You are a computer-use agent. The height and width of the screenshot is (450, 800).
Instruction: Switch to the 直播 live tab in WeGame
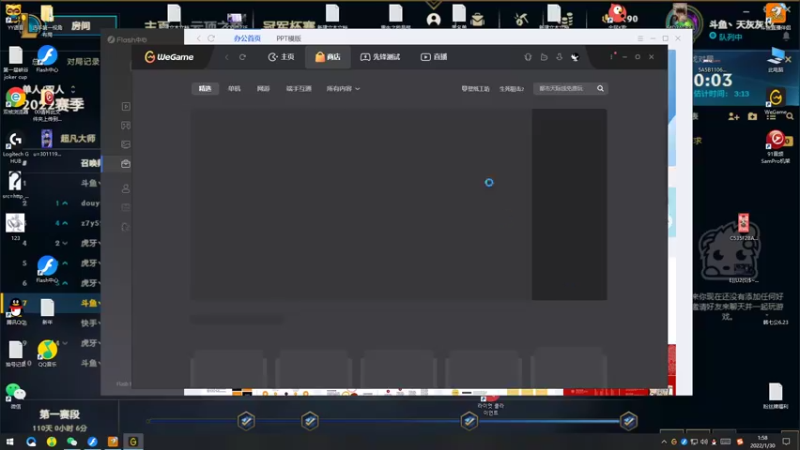point(434,57)
